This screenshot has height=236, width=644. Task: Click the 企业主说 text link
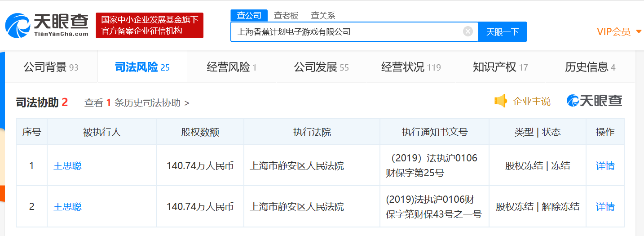click(x=532, y=102)
